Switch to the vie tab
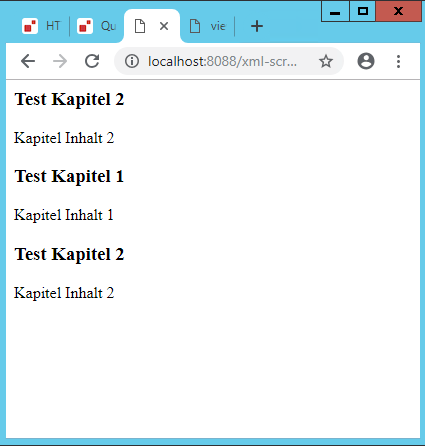The image size is (425, 446). tap(208, 26)
